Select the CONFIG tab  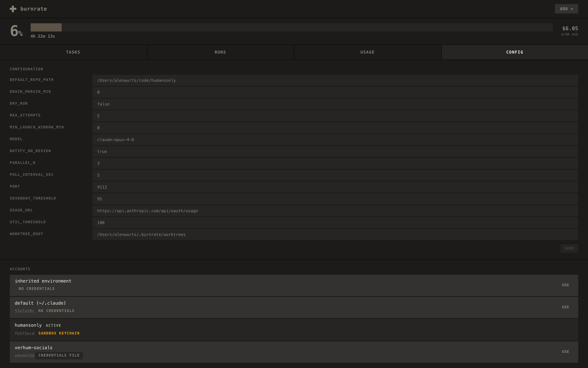click(515, 52)
